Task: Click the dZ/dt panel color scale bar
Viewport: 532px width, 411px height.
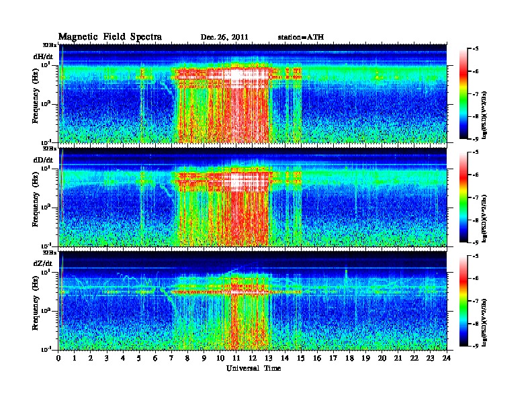Action: coord(463,301)
